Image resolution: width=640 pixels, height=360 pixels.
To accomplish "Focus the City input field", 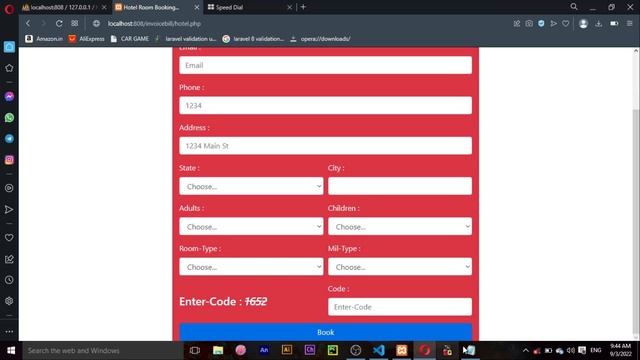I will 400,186.
